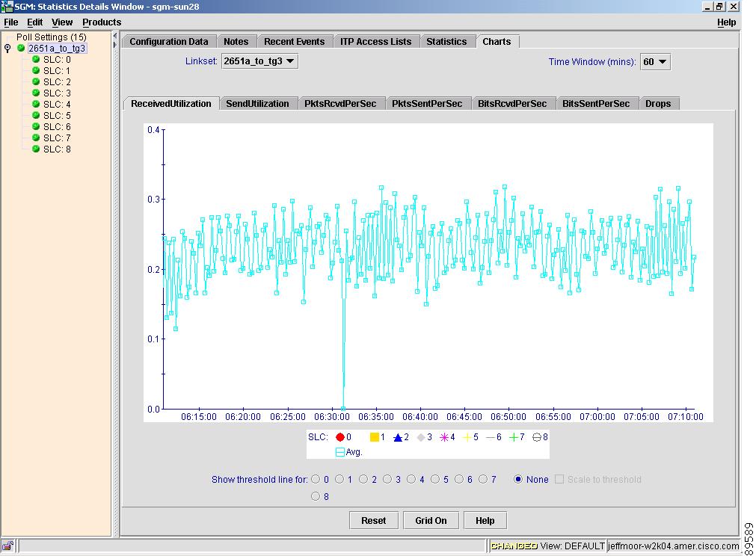Select threshold line radio button for 3
756x556 pixels.
point(387,480)
